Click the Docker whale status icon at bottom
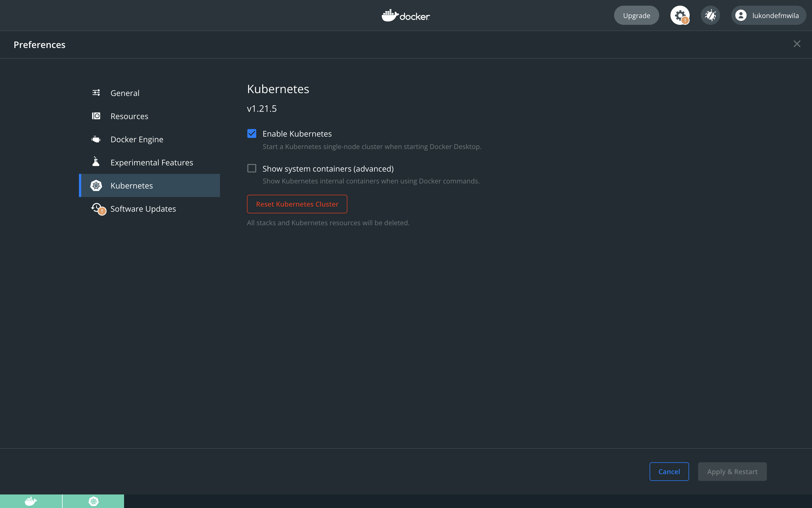812x508 pixels. click(31, 501)
